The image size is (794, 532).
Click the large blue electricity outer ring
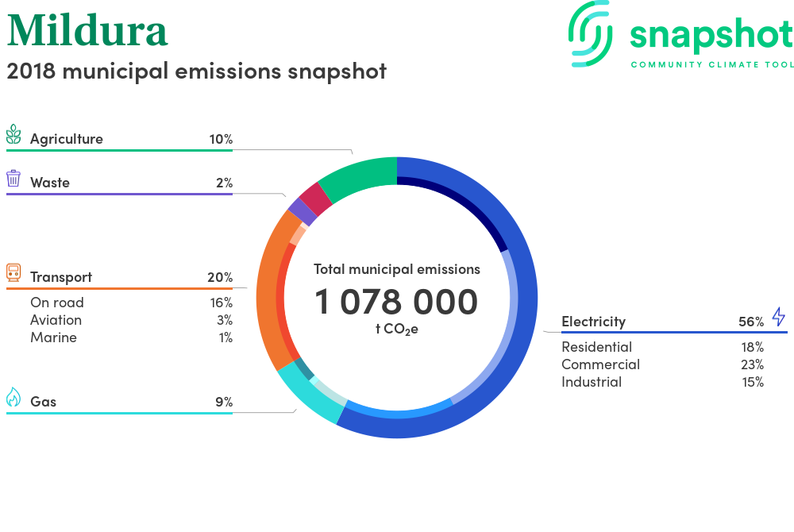click(x=526, y=299)
